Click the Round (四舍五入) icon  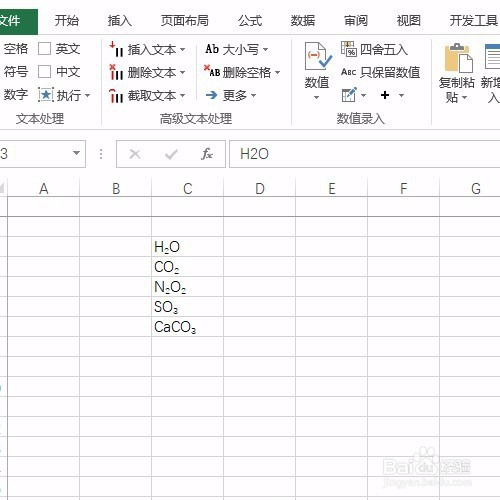349,49
